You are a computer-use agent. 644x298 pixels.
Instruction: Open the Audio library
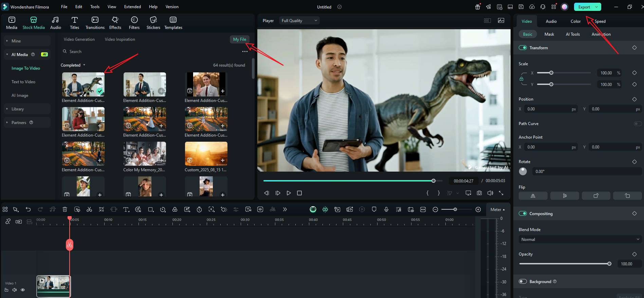(x=55, y=23)
